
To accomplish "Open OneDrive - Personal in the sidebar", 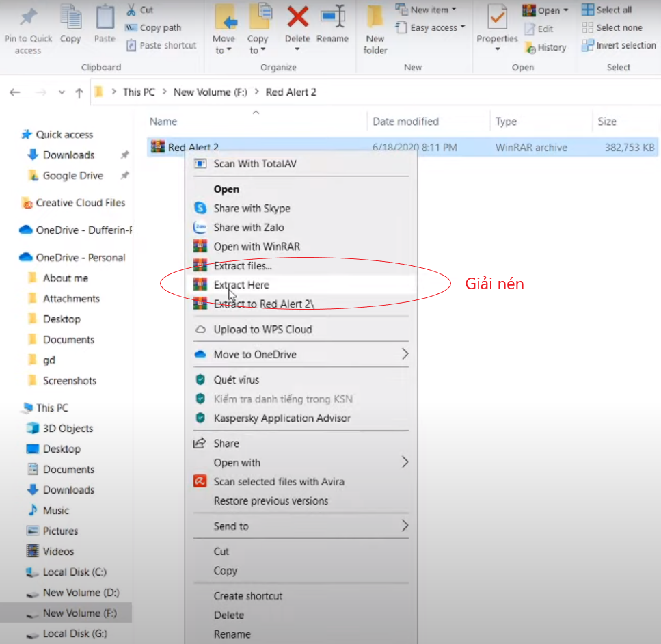I will (x=72, y=257).
